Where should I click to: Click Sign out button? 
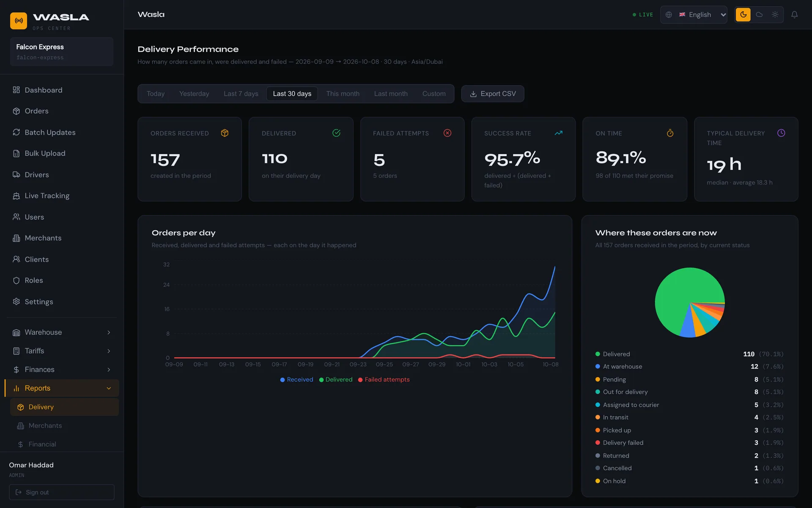(x=62, y=492)
